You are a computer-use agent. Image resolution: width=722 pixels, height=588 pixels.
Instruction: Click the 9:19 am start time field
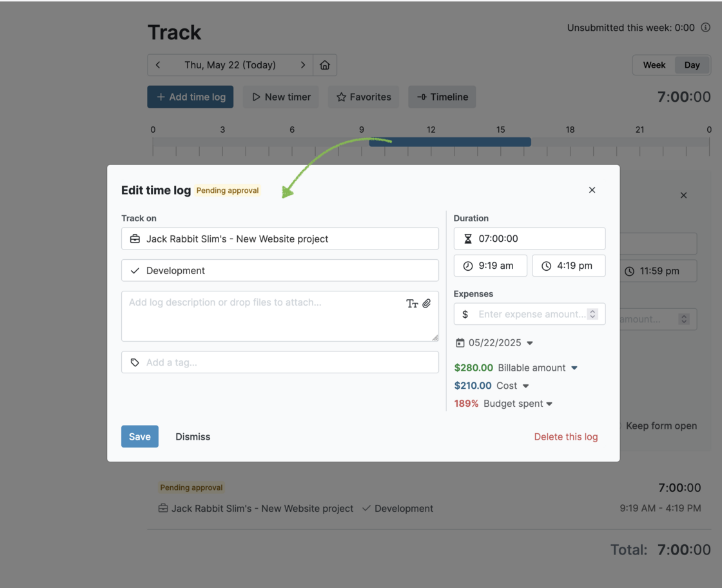pos(490,266)
